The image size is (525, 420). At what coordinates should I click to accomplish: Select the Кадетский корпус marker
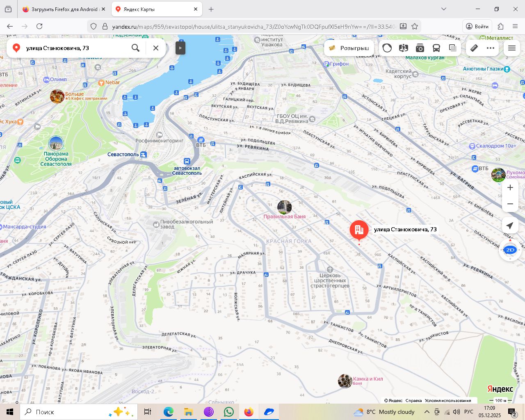[x=415, y=74]
